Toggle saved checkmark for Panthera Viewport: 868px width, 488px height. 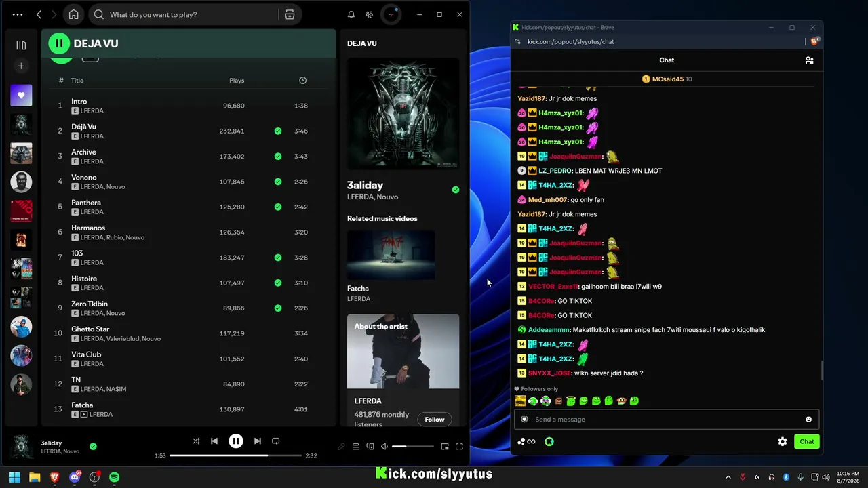tap(278, 207)
